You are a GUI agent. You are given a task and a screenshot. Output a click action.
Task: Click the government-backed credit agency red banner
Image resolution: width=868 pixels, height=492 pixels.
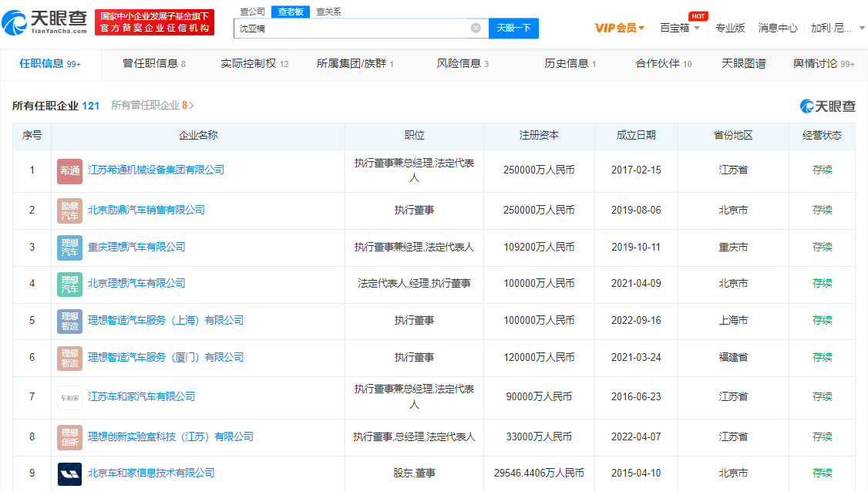click(154, 22)
